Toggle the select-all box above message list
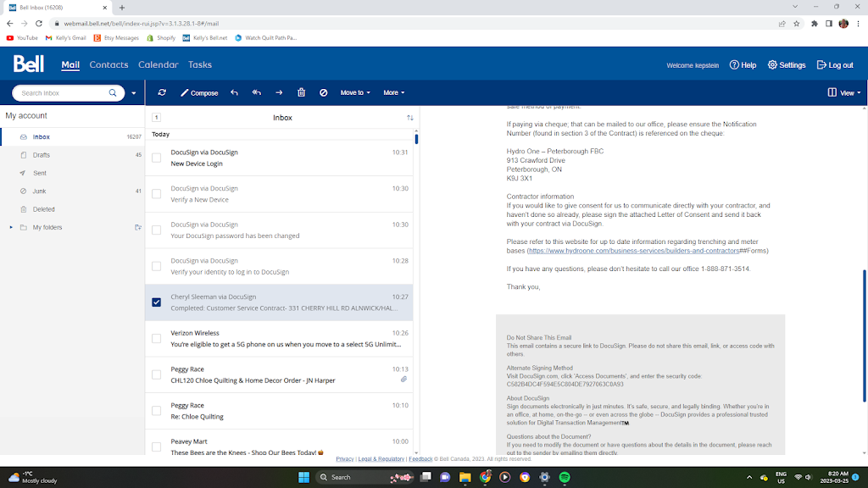 click(157, 117)
